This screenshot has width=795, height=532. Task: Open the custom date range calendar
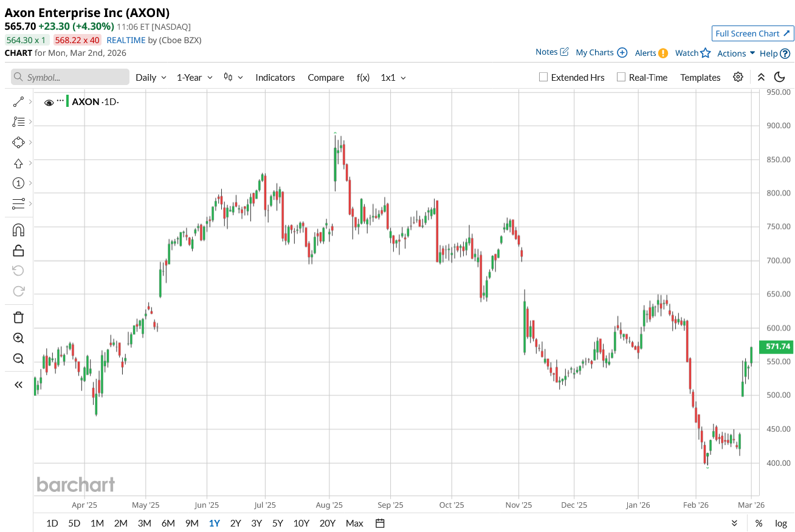pyautogui.click(x=380, y=523)
